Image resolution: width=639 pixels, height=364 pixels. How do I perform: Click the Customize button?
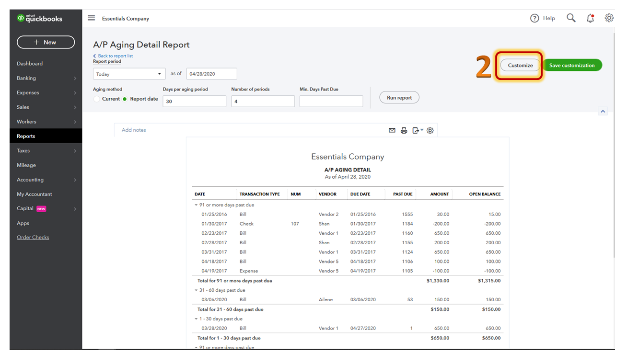[x=520, y=65]
